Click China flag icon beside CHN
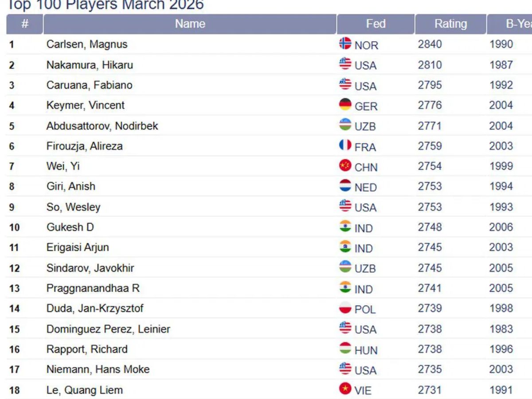The height and width of the screenshot is (399, 532). (x=345, y=166)
